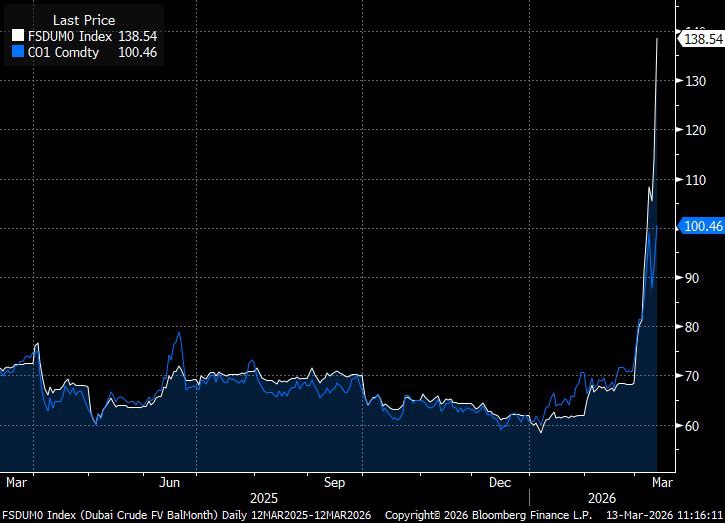Click the 2025 year label on axis
The height and width of the screenshot is (523, 725).
264,498
